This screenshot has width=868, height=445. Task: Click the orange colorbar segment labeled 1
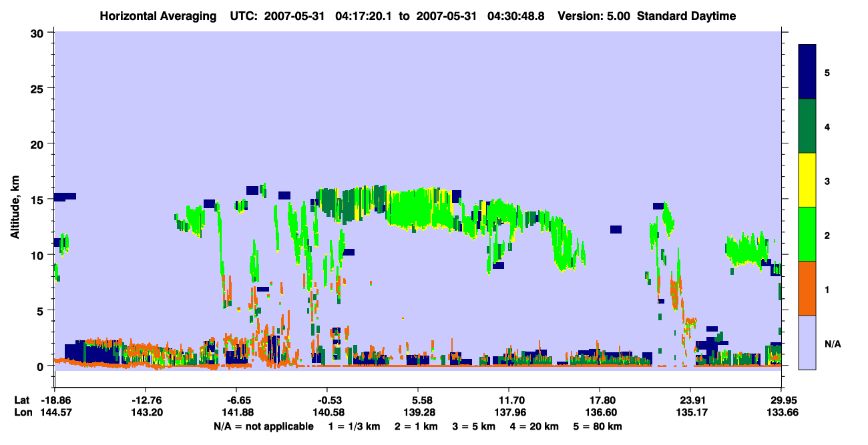[x=807, y=288]
